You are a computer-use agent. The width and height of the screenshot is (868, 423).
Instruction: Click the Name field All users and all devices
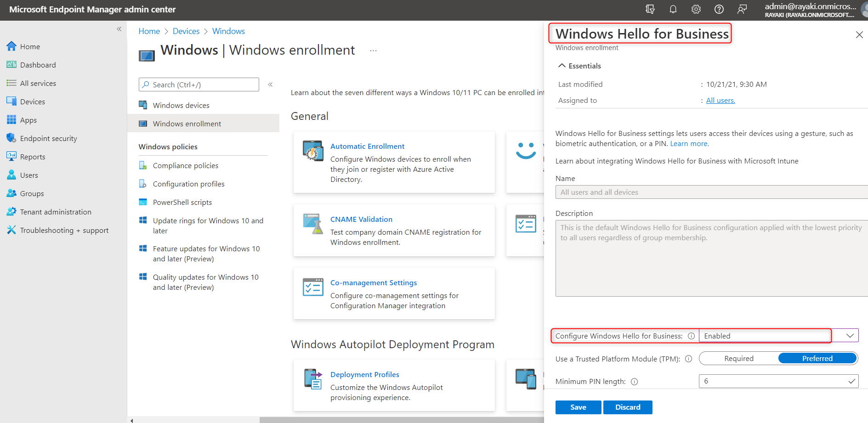pyautogui.click(x=711, y=192)
